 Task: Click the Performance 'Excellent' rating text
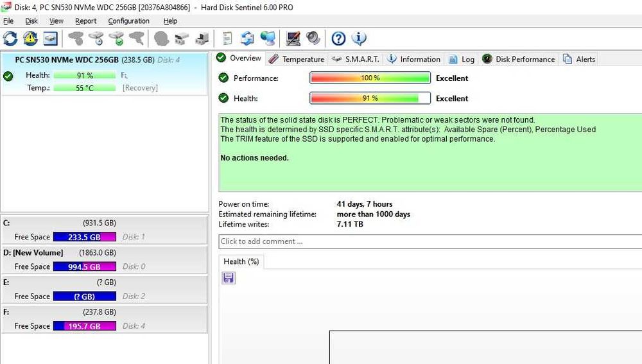click(x=452, y=78)
